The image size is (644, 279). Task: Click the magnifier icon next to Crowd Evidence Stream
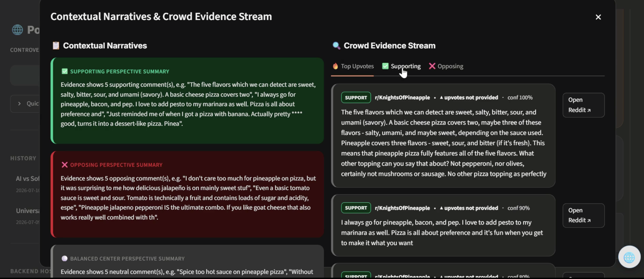point(336,45)
